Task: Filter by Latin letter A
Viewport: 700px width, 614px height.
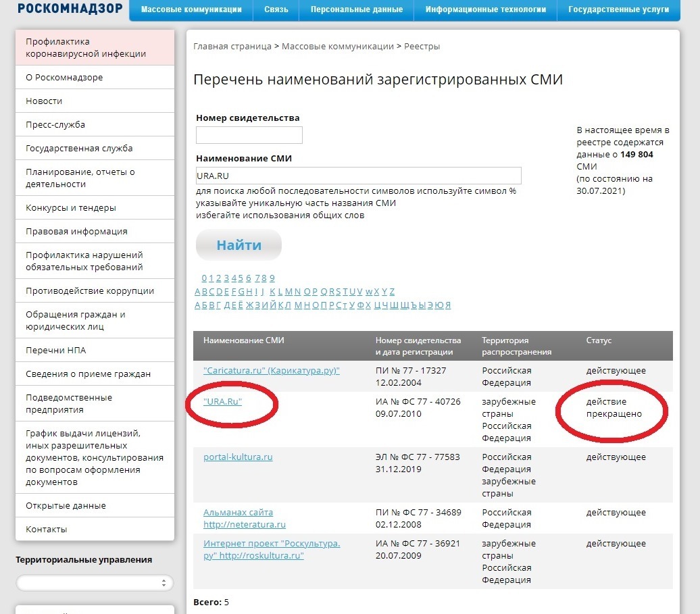Action: coord(198,291)
